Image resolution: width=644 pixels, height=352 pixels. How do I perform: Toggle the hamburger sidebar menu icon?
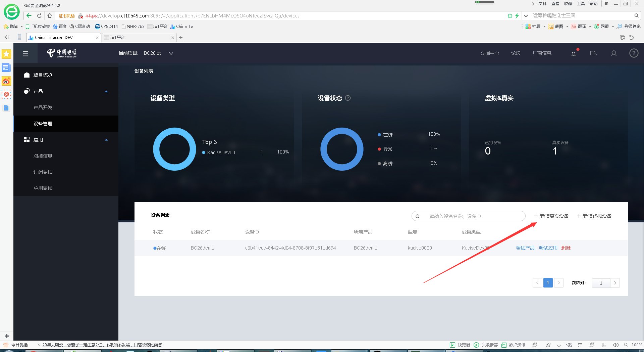tap(25, 53)
